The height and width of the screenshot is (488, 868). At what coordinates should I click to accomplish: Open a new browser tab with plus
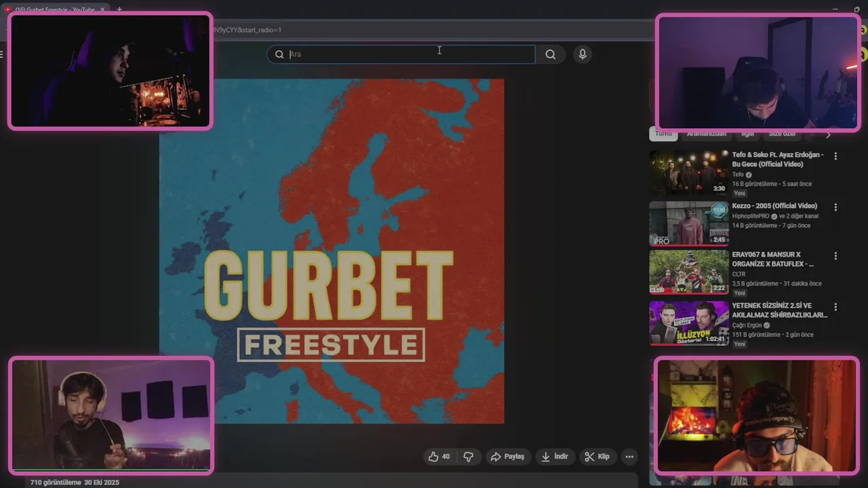(x=119, y=9)
